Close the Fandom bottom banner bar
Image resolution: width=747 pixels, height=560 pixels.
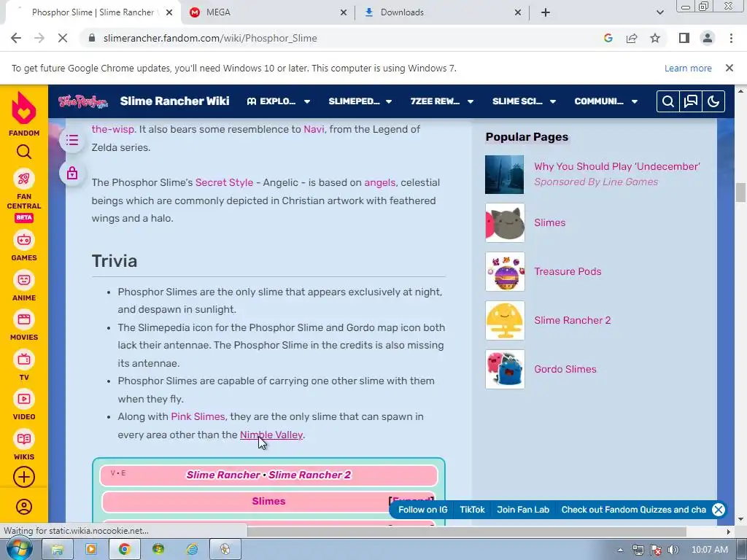pos(719,510)
